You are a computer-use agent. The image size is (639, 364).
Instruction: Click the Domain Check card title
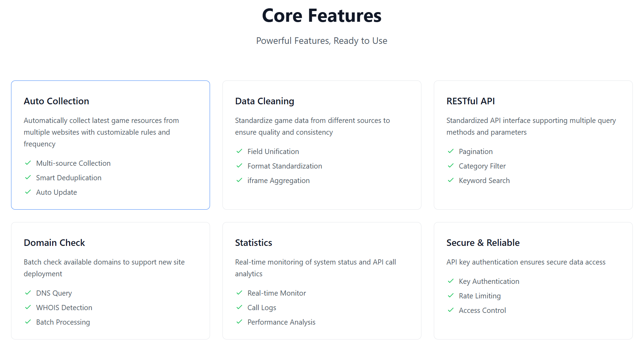coord(54,243)
